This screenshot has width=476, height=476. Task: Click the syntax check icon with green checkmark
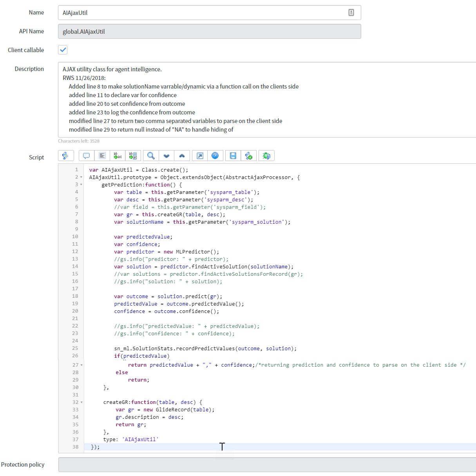(249, 156)
